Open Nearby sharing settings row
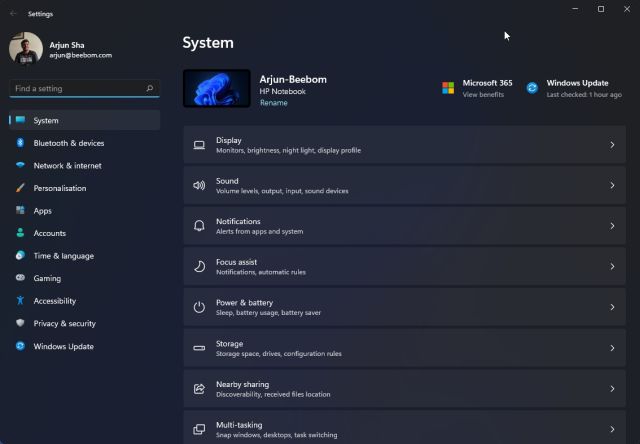Image resolution: width=640 pixels, height=444 pixels. (404, 388)
